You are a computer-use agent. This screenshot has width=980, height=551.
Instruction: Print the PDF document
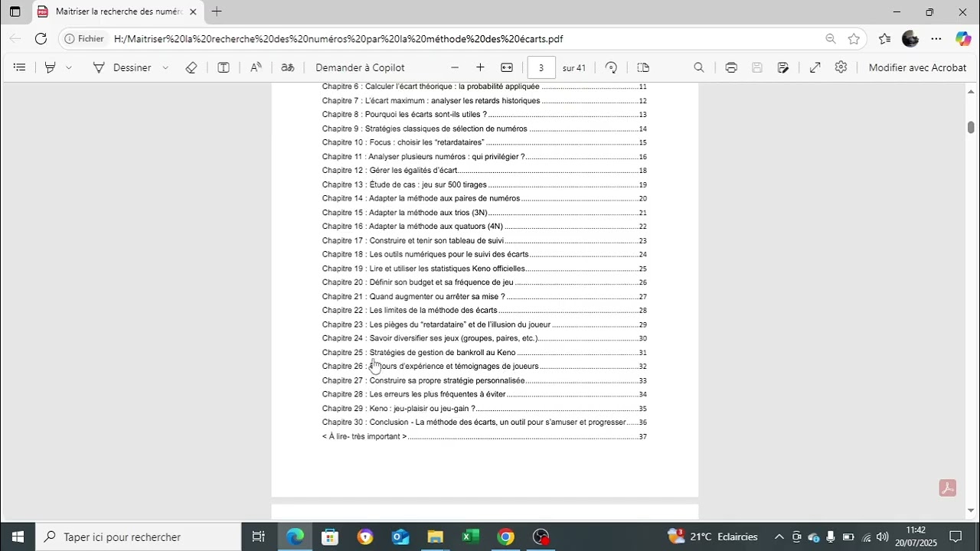pos(731,67)
